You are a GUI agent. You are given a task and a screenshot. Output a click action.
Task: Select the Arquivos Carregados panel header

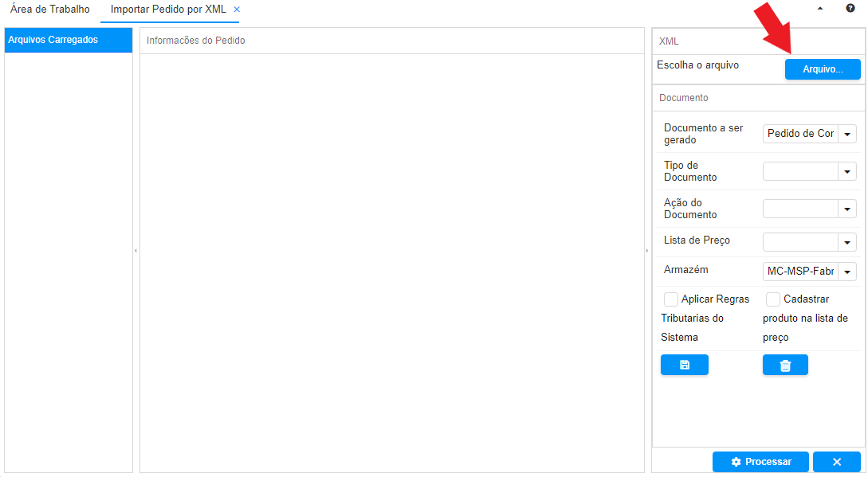(69, 40)
